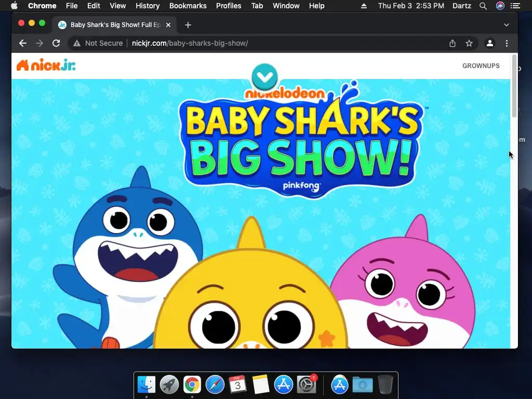Open the Tab menu
Viewport: 532px width, 399px height.
point(257,6)
